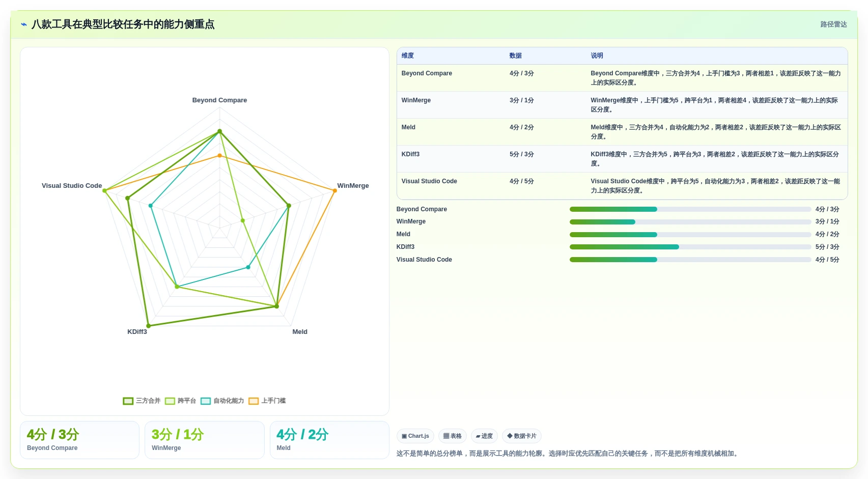Image resolution: width=868 pixels, height=479 pixels.
Task: Click the WinMerge progress value 3分 / 1分
Action: (x=827, y=222)
